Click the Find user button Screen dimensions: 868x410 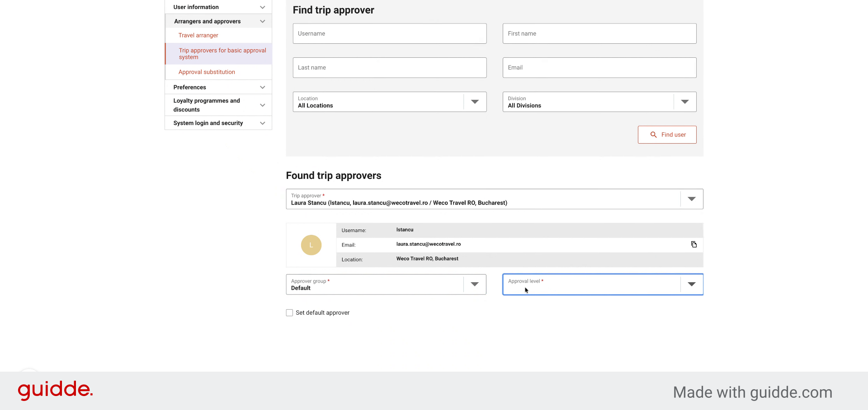[x=667, y=135]
